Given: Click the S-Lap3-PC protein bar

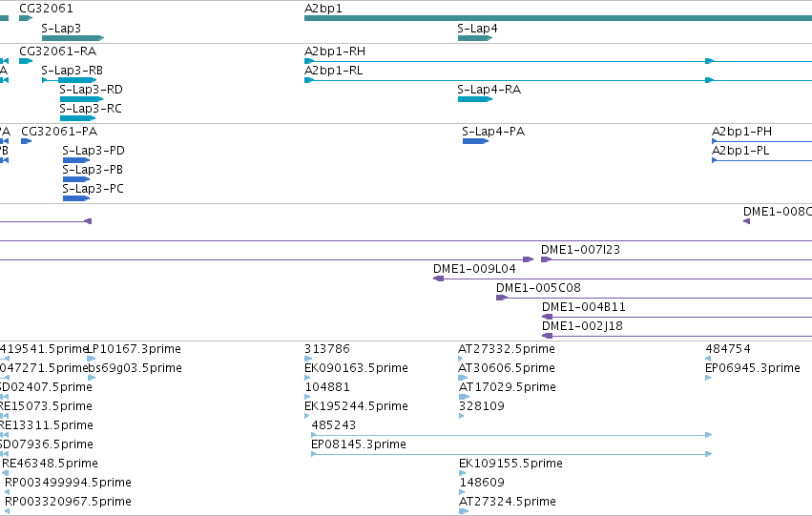Looking at the screenshot, I should click(76, 198).
